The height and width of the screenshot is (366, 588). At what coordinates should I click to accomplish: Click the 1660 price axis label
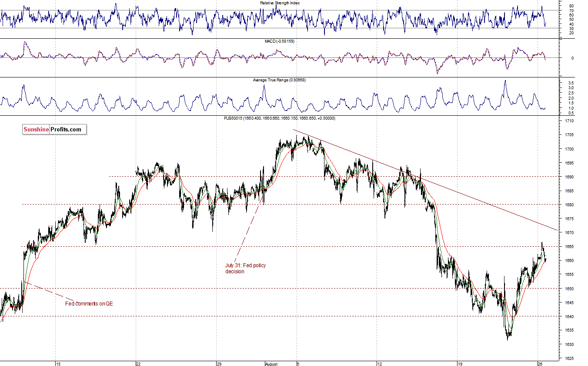pyautogui.click(x=570, y=260)
